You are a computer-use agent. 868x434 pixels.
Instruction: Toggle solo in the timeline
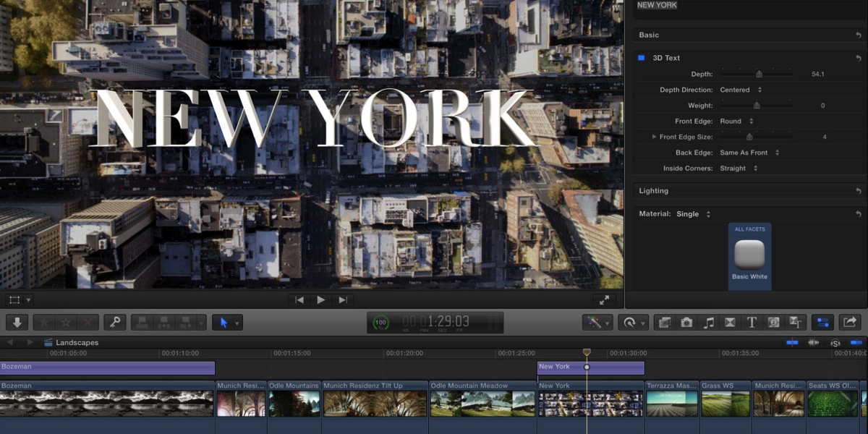[835, 343]
